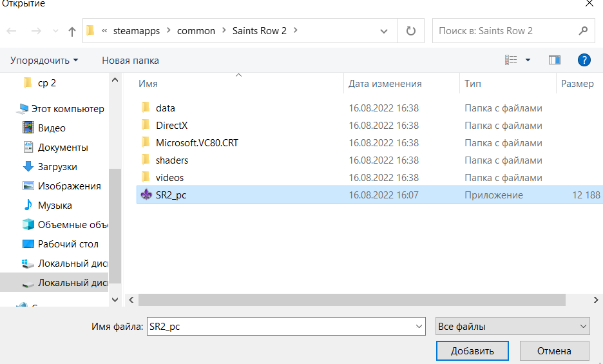Select the Microsoft.VC80.CRT folder
Viewport: 603px width, 364px height.
coord(197,143)
